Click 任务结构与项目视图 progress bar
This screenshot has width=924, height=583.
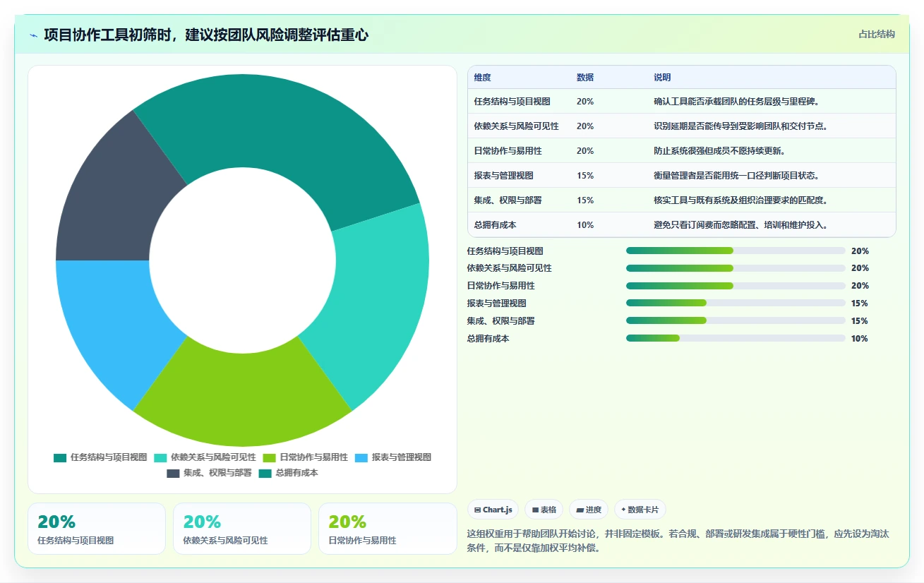pyautogui.click(x=736, y=251)
